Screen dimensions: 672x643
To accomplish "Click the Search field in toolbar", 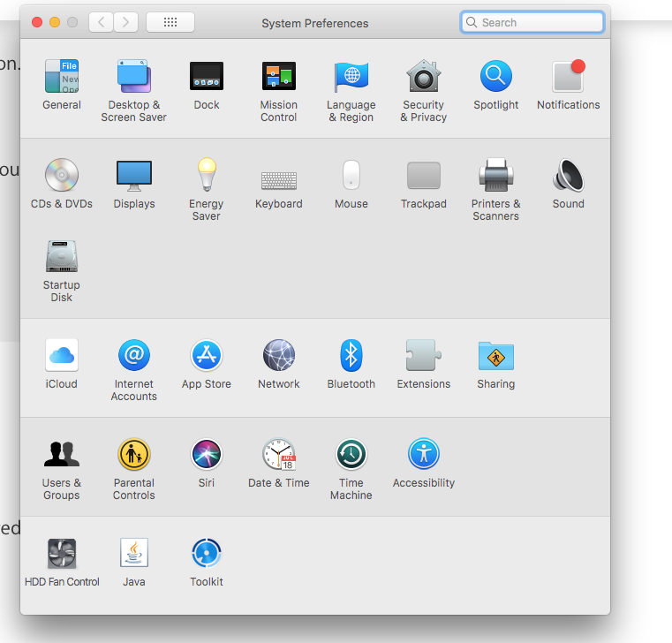I will (532, 22).
